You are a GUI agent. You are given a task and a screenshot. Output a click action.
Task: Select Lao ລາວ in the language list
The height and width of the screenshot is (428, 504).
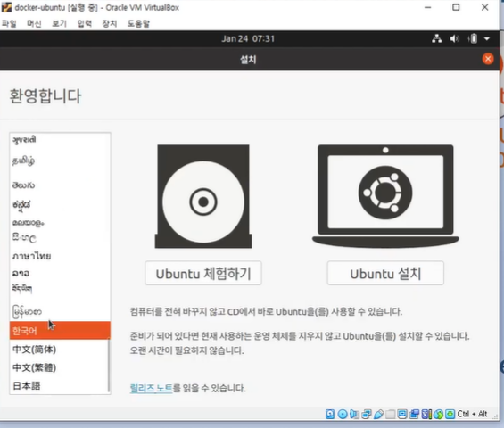point(60,273)
